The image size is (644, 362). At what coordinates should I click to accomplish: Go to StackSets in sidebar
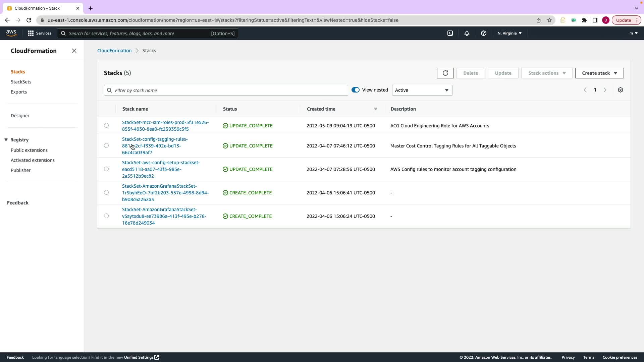coord(21,82)
